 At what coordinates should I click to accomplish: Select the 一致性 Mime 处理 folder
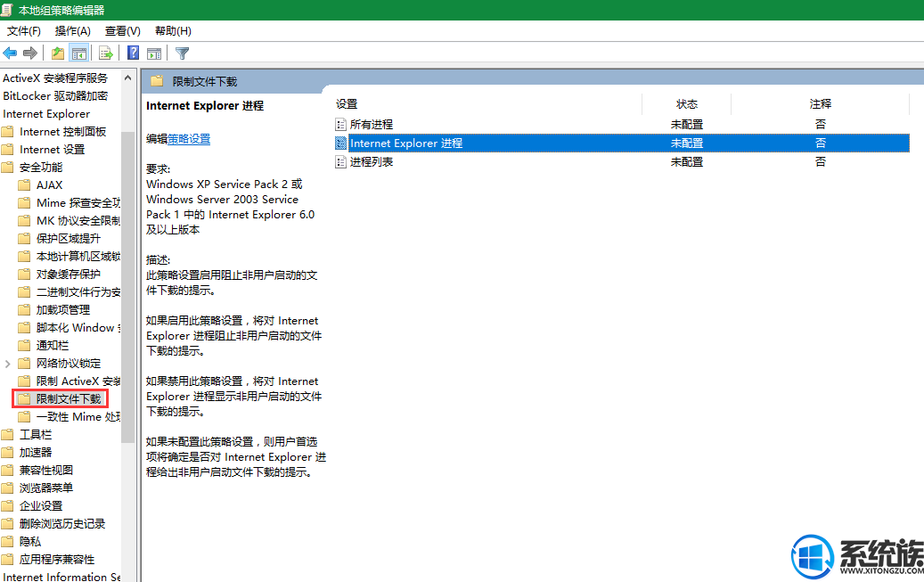[x=70, y=417]
